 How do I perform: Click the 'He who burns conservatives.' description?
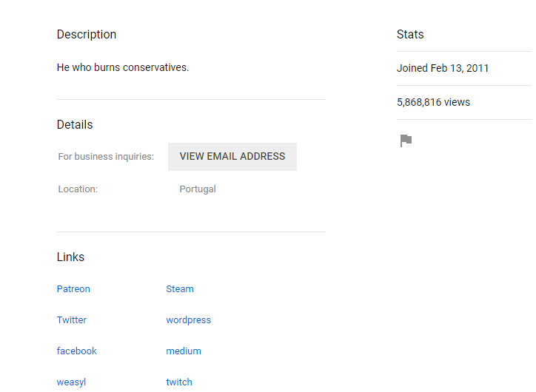[123, 67]
